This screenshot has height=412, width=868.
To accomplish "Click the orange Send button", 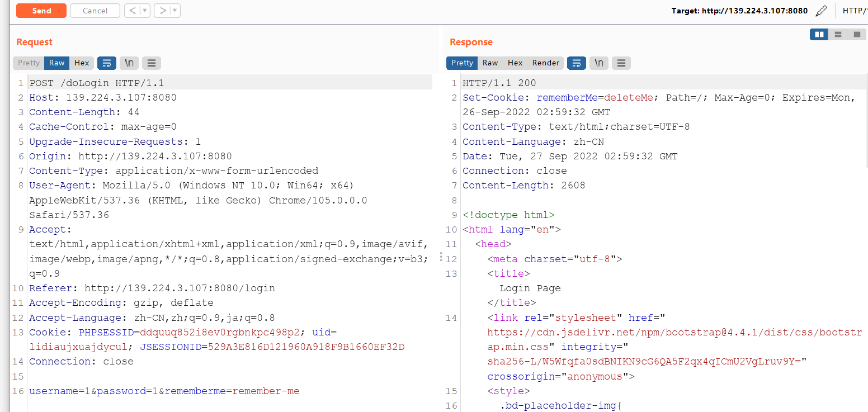I will pos(41,11).
